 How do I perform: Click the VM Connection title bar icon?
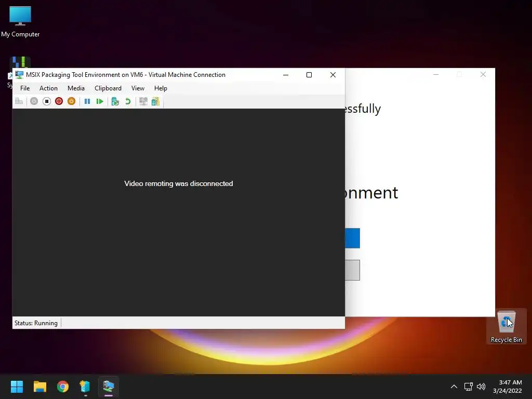click(19, 75)
